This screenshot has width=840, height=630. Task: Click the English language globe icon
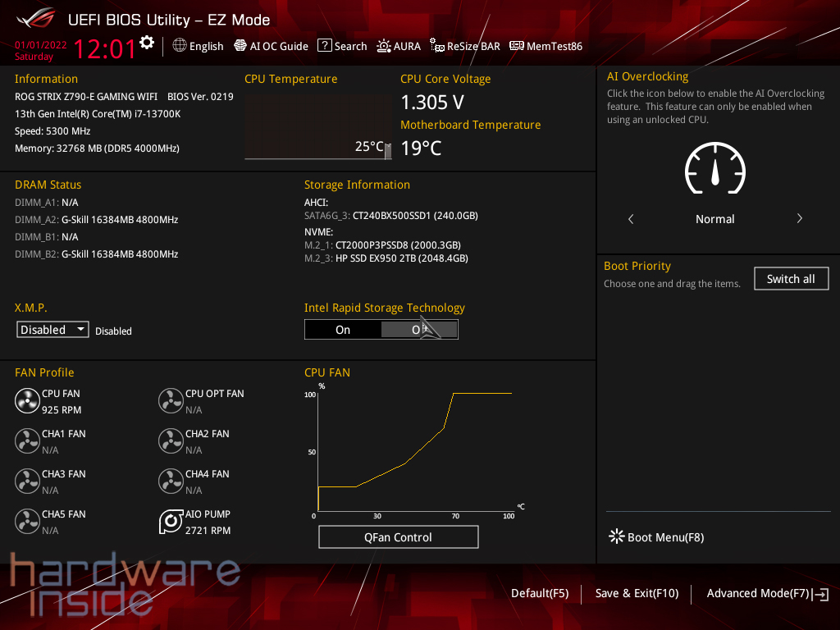tap(180, 46)
